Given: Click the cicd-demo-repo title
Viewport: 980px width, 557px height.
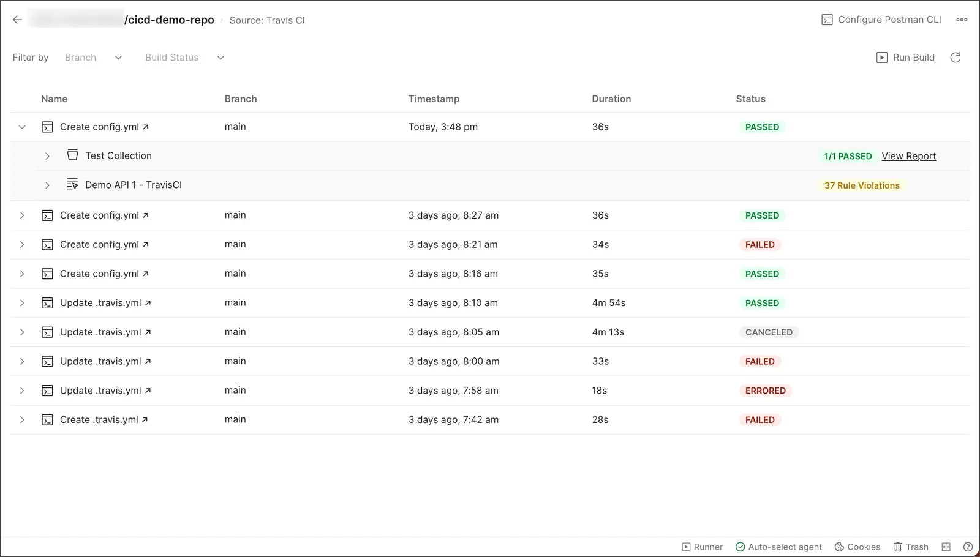Looking at the screenshot, I should click(x=170, y=20).
